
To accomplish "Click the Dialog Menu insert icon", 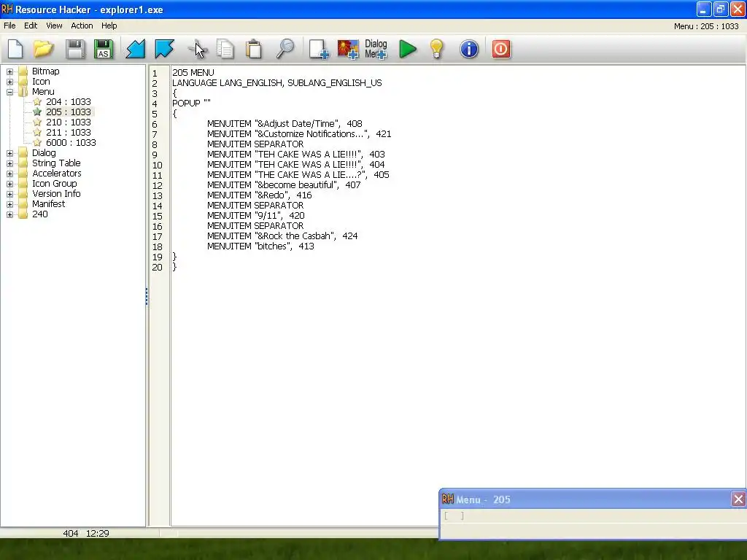I will click(x=376, y=49).
